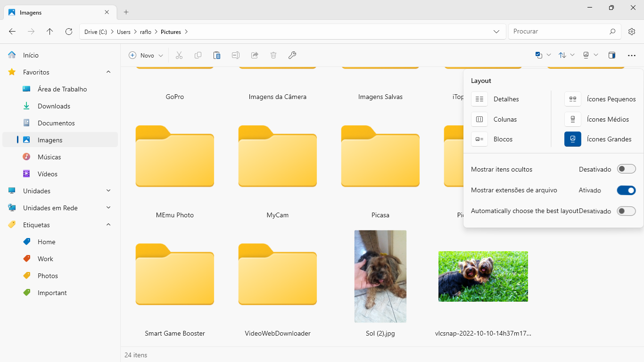Collapse the Favoritos section
644x362 pixels.
tap(108, 72)
